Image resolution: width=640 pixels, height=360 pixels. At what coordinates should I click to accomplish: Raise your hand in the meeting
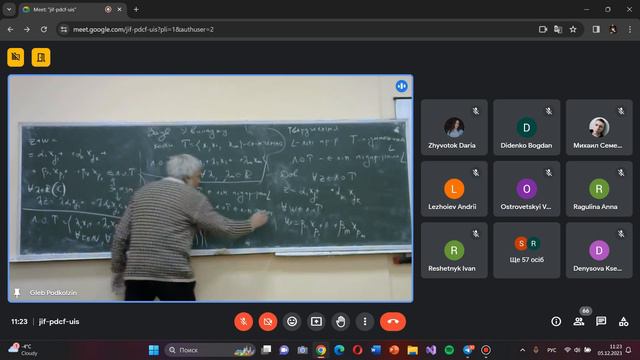(x=340, y=322)
